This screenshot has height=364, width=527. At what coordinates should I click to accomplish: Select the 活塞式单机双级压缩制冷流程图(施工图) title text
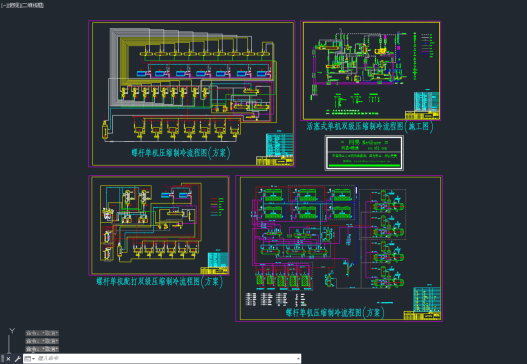370,127
